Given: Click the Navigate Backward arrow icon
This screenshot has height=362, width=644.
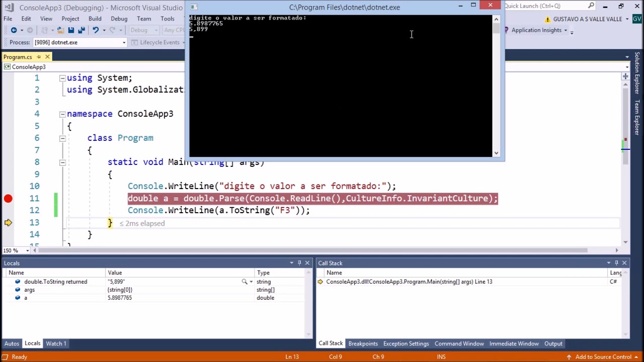Looking at the screenshot, I should 14,30.
